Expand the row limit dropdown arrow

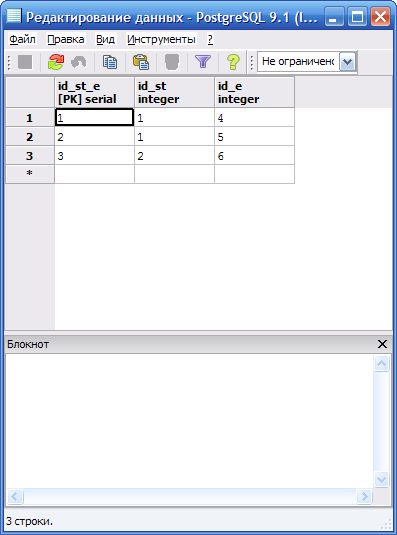click(348, 62)
